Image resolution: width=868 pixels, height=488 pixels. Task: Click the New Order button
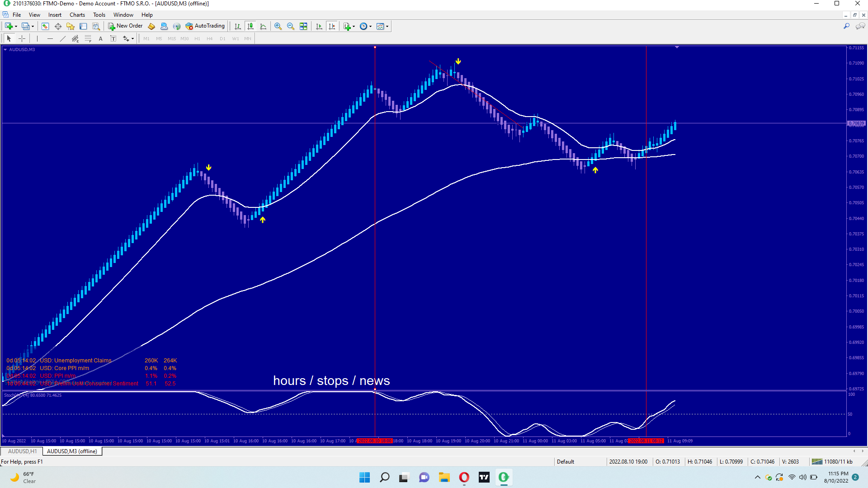(x=125, y=26)
